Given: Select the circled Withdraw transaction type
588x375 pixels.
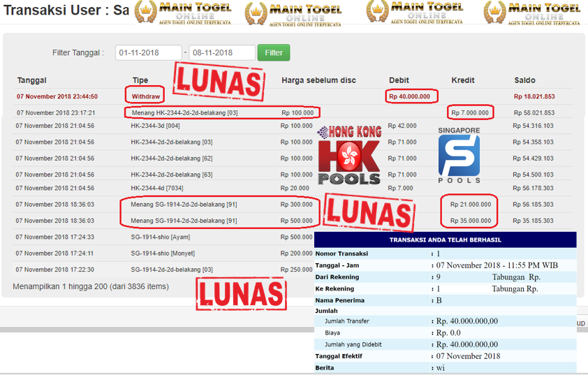Looking at the screenshot, I should (145, 96).
